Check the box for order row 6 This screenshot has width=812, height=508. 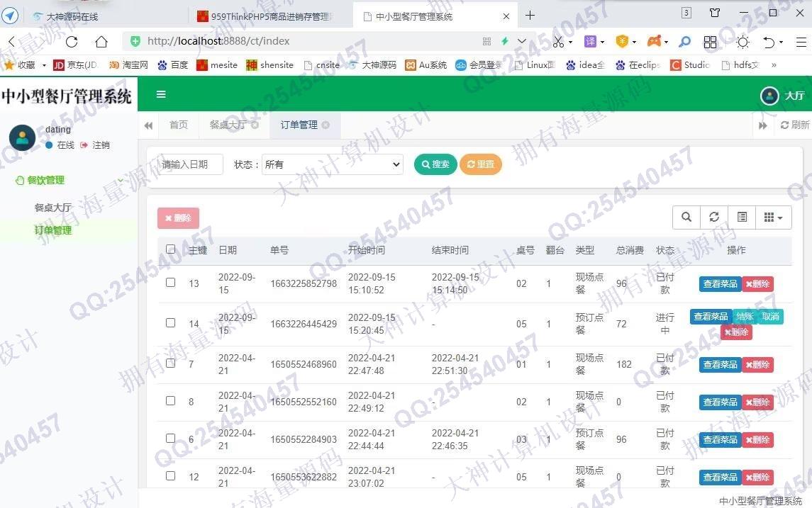[170, 439]
